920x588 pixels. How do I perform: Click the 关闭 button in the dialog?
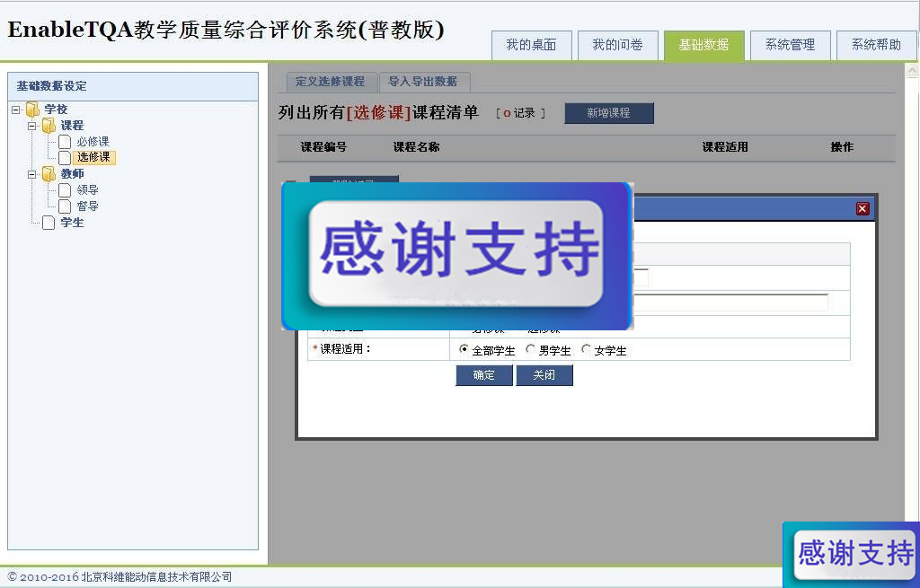(544, 375)
